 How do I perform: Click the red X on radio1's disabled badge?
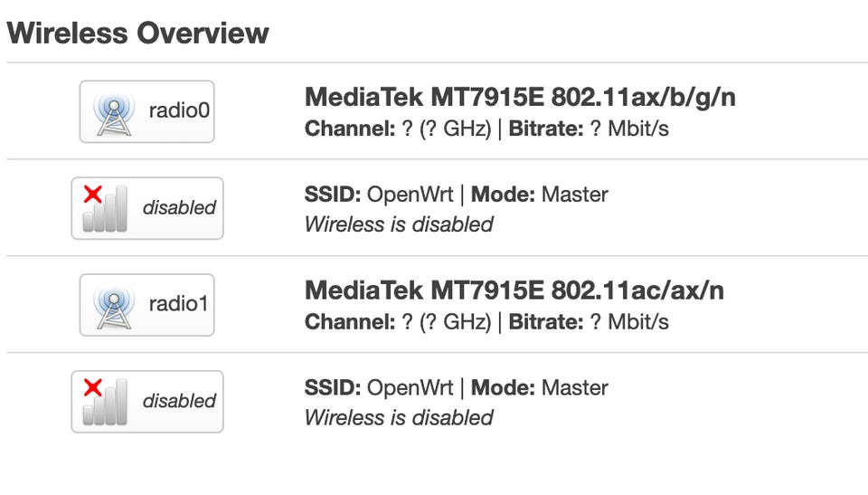pos(92,387)
